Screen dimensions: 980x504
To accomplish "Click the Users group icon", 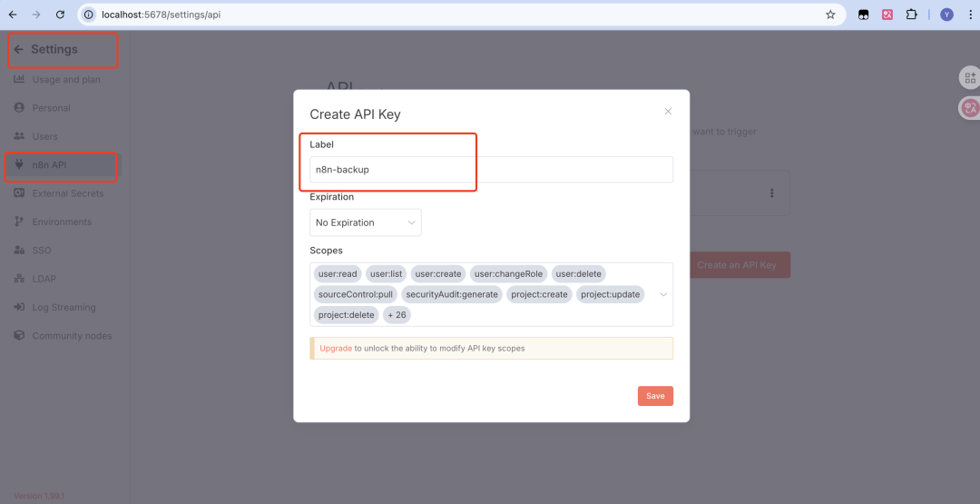I will 19,136.
